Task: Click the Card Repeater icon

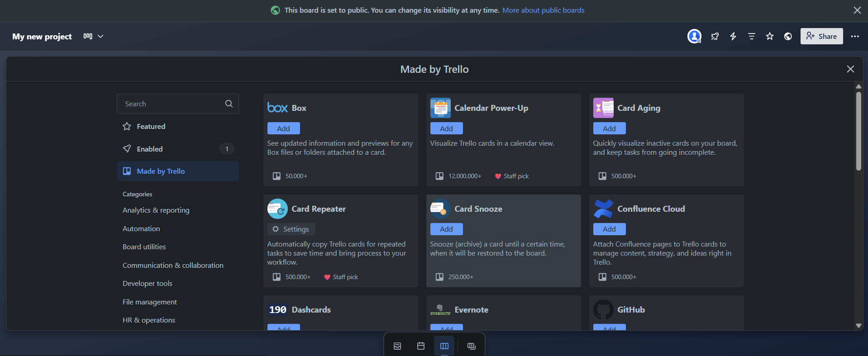Action: 277,209
